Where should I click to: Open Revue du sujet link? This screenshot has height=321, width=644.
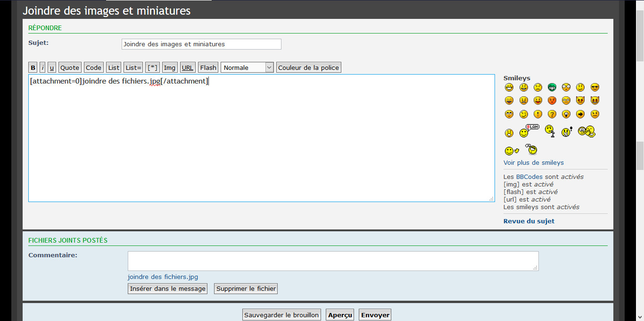click(x=529, y=221)
